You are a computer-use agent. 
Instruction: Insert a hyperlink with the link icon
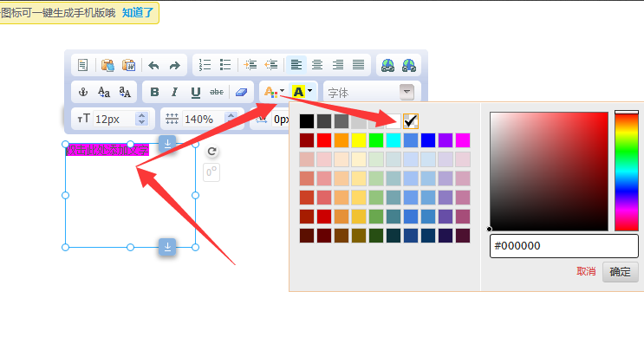pos(387,65)
